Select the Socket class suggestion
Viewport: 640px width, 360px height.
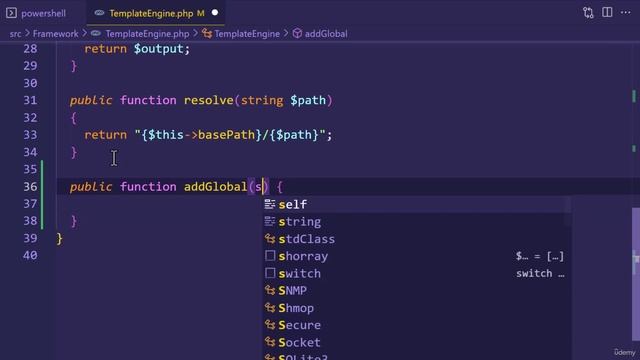(x=416, y=342)
